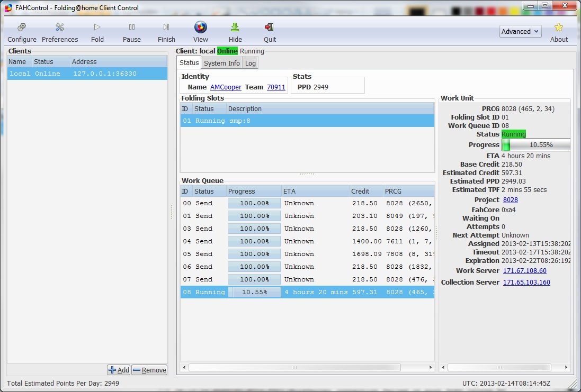Image resolution: width=581 pixels, height=392 pixels.
Task: Click the 100.00% progress cell in row 04
Action: [254, 241]
